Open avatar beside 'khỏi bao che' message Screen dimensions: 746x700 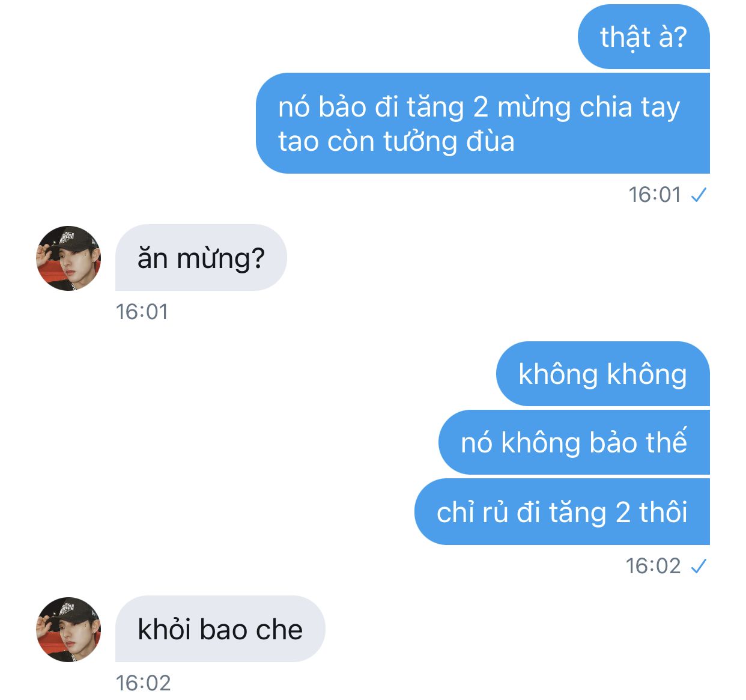[x=69, y=630]
